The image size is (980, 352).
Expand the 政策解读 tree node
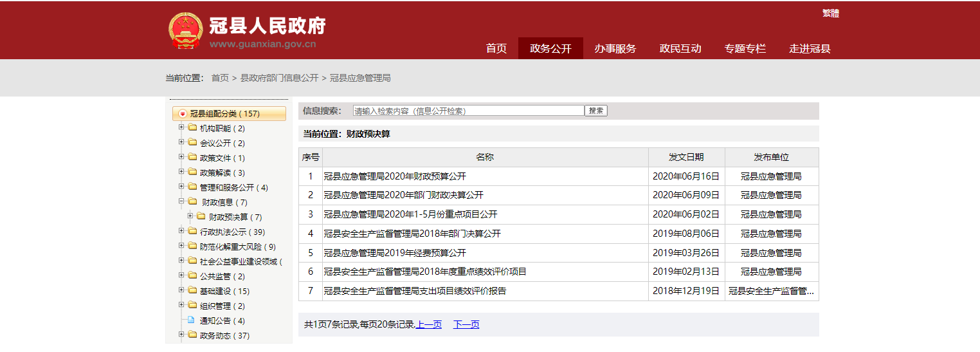(x=181, y=172)
